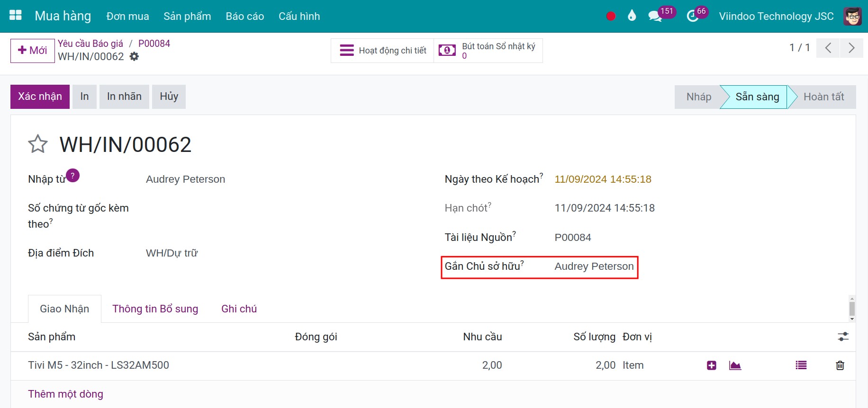The width and height of the screenshot is (868, 408).
Task: Open Báo cáo menu
Action: pyautogui.click(x=245, y=16)
